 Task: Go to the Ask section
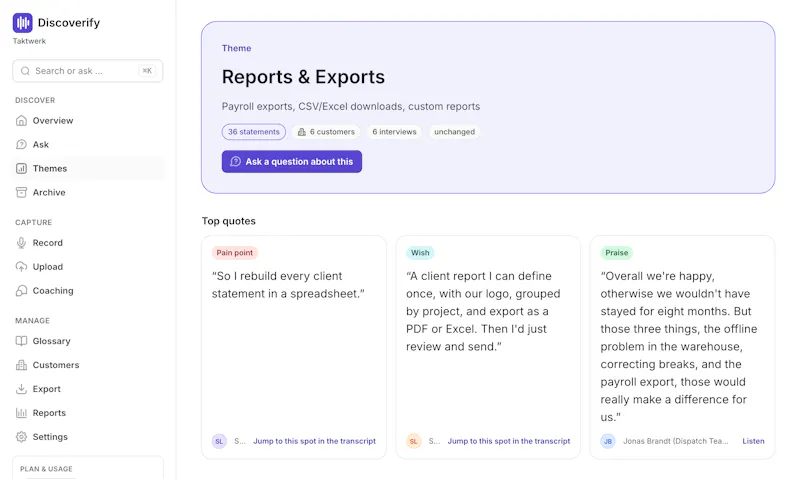click(x=88, y=144)
